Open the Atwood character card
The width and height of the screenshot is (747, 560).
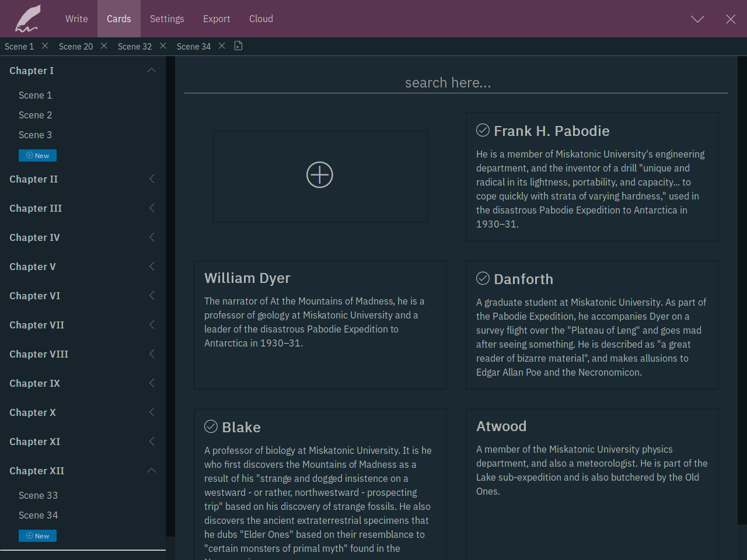[x=592, y=484]
